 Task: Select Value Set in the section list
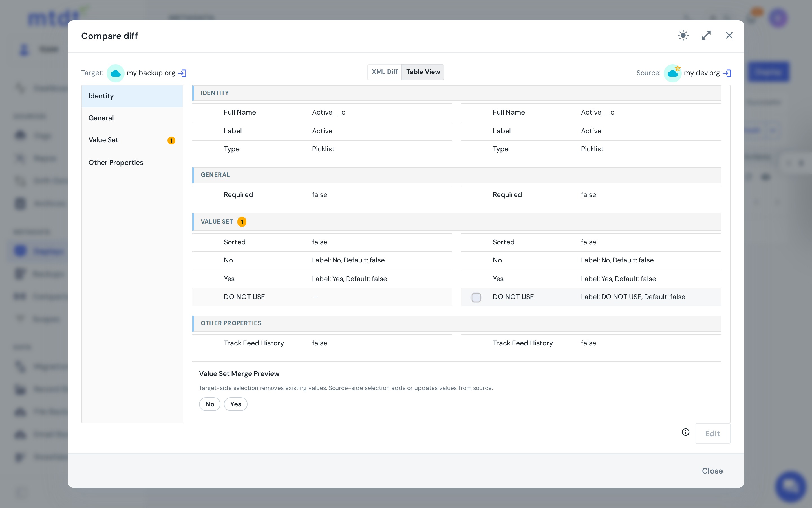[x=132, y=140]
